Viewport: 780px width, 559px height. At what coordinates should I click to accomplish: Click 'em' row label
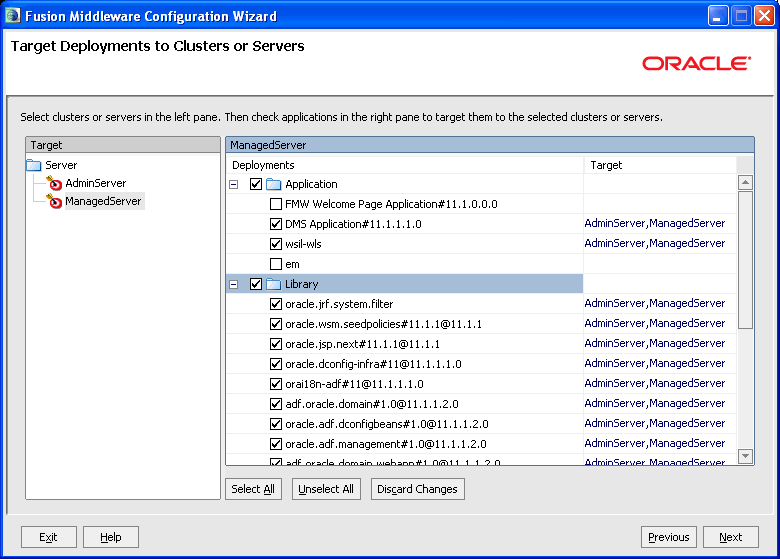(x=292, y=264)
